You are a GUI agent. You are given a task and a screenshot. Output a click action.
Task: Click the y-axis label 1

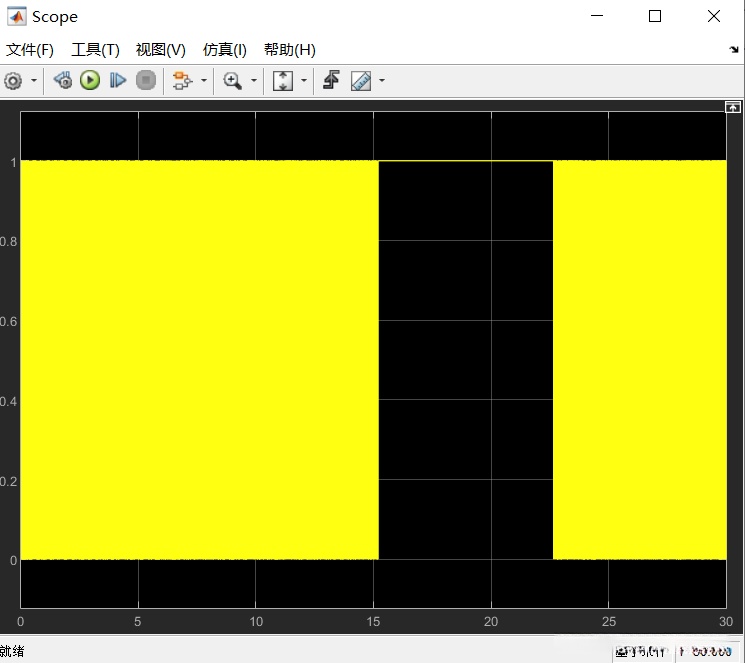[x=14, y=163]
